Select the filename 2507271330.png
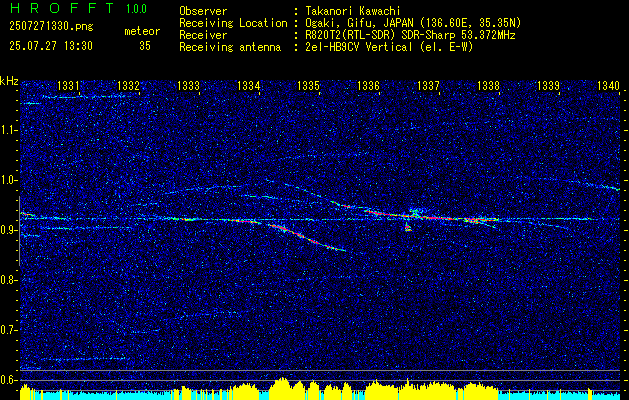This screenshot has height=400, width=629. pos(51,27)
